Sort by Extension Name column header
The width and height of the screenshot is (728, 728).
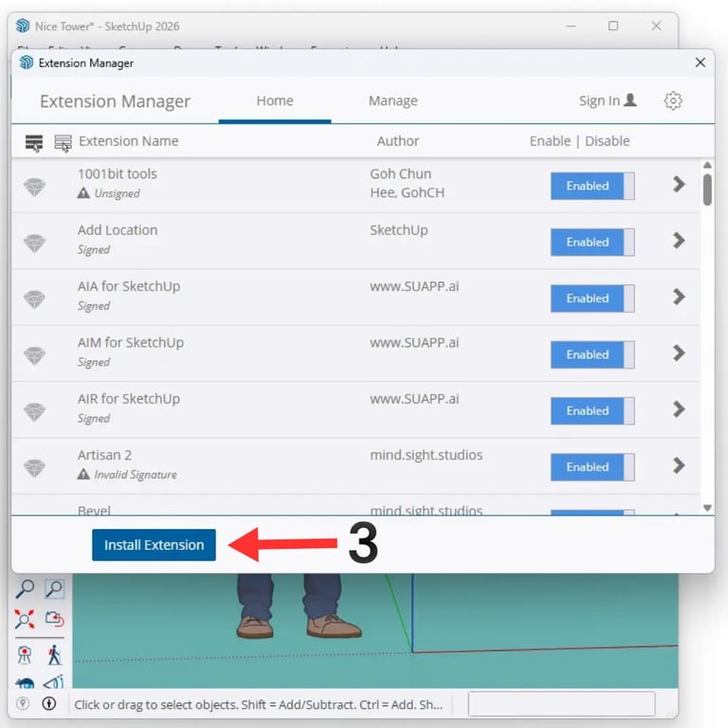[129, 140]
